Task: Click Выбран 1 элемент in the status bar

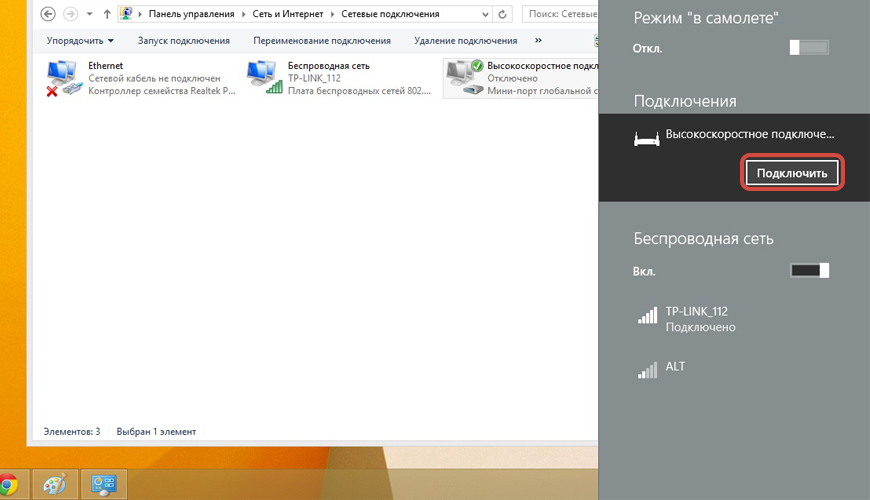Action: tap(156, 431)
